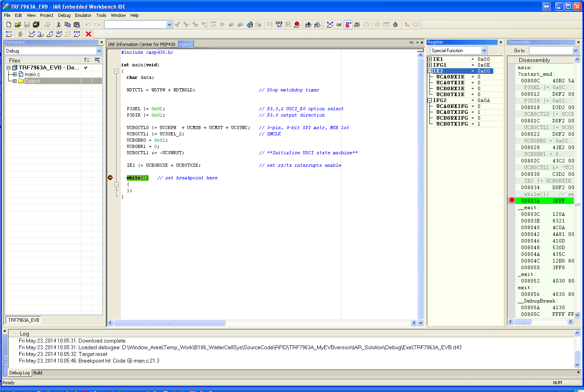Viewport: 584px width, 392px height.
Task: Stop debugging with the red X icon
Action: (x=88, y=34)
